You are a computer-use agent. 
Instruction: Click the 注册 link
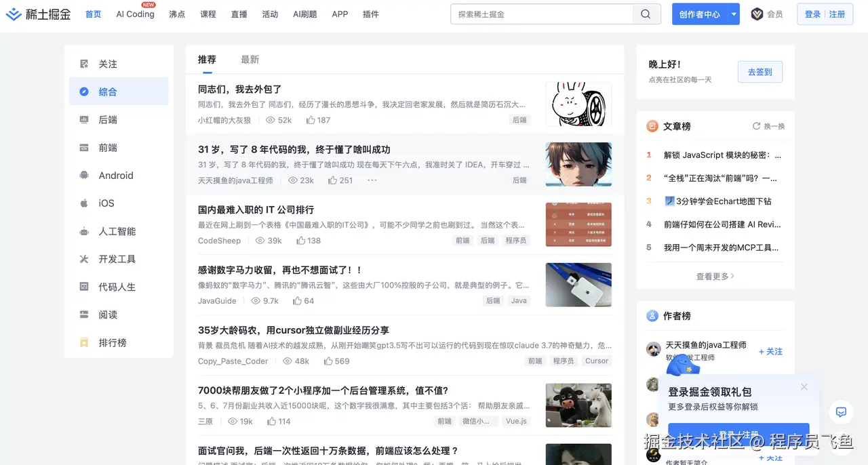837,14
